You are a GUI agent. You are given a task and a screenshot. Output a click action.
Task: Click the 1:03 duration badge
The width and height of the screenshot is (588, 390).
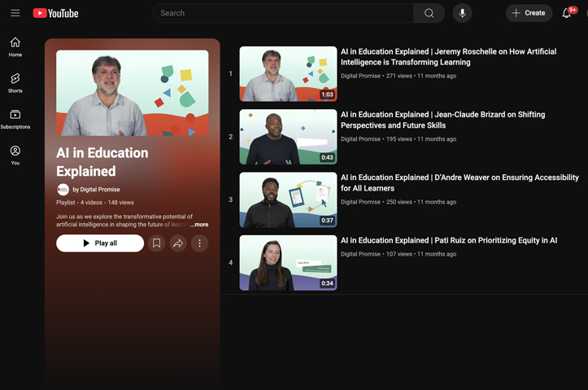(x=327, y=94)
